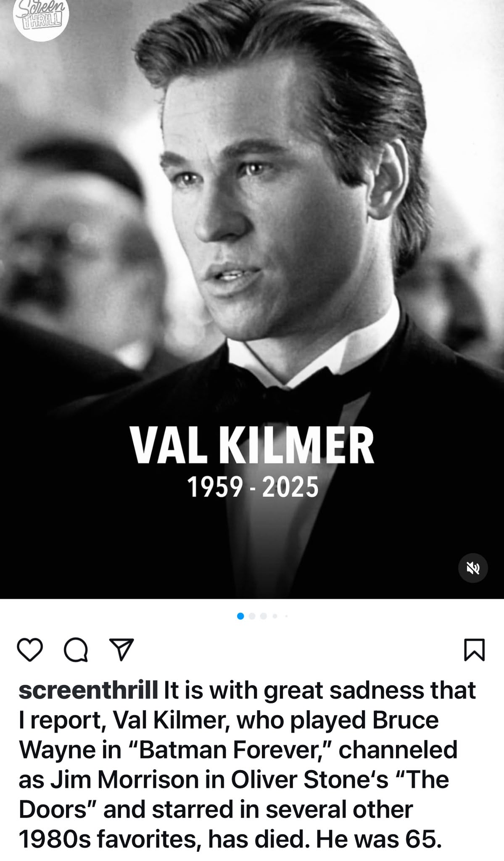The image size is (504, 861).
Task: Select the fifth smallest carousel dot
Action: (x=286, y=616)
